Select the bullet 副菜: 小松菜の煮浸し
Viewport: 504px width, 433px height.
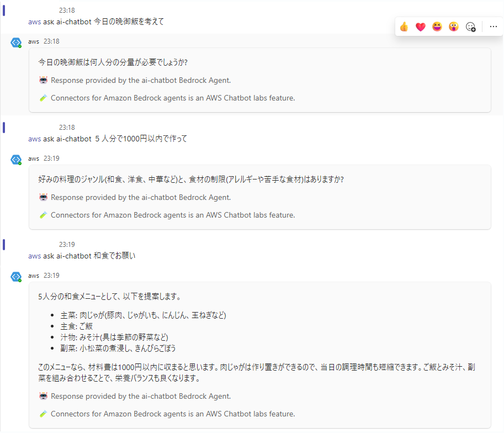pyautogui.click(x=118, y=348)
